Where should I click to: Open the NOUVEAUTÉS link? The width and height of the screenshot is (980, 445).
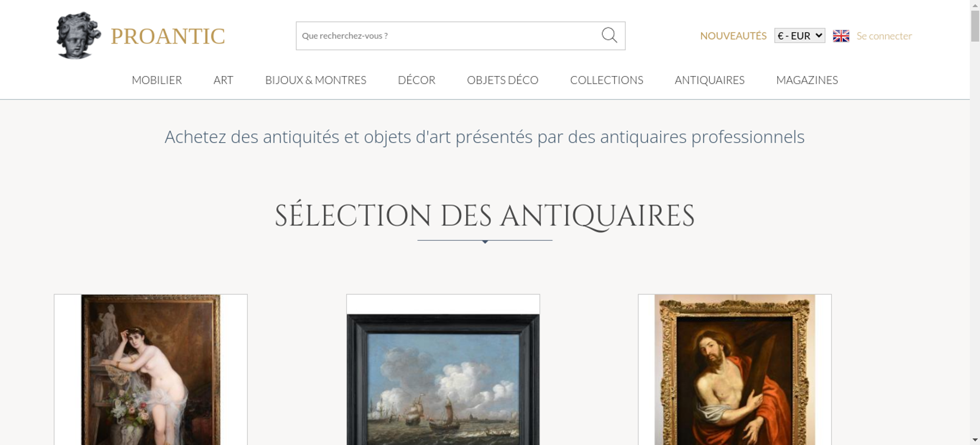pos(733,36)
